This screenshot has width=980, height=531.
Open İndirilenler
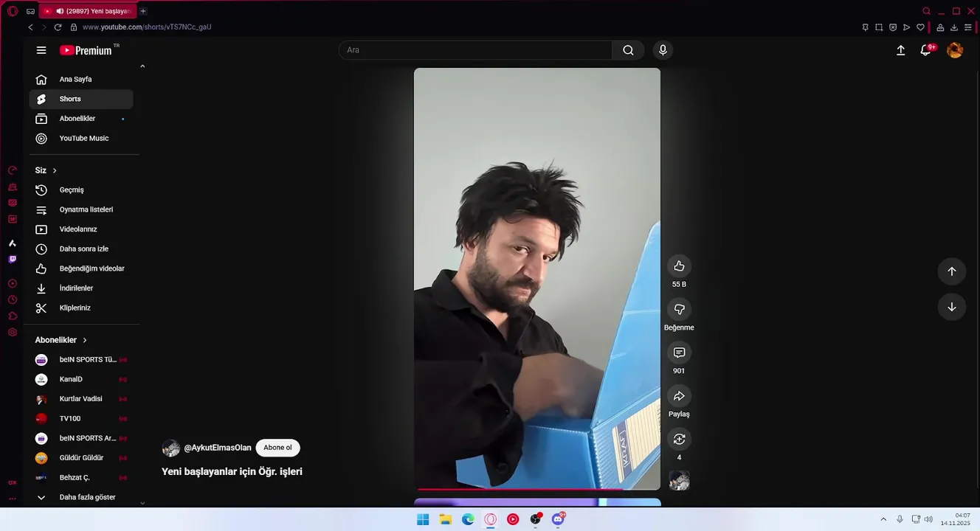pyautogui.click(x=81, y=288)
